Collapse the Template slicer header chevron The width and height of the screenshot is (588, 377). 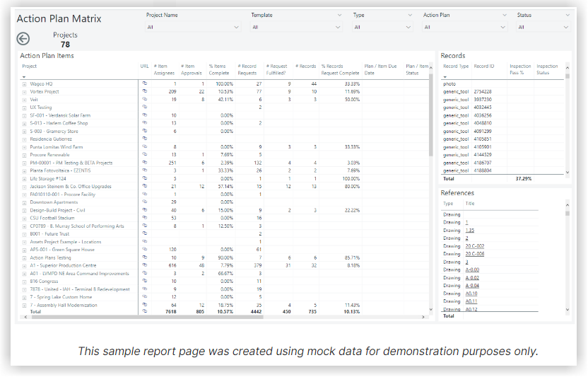(339, 15)
